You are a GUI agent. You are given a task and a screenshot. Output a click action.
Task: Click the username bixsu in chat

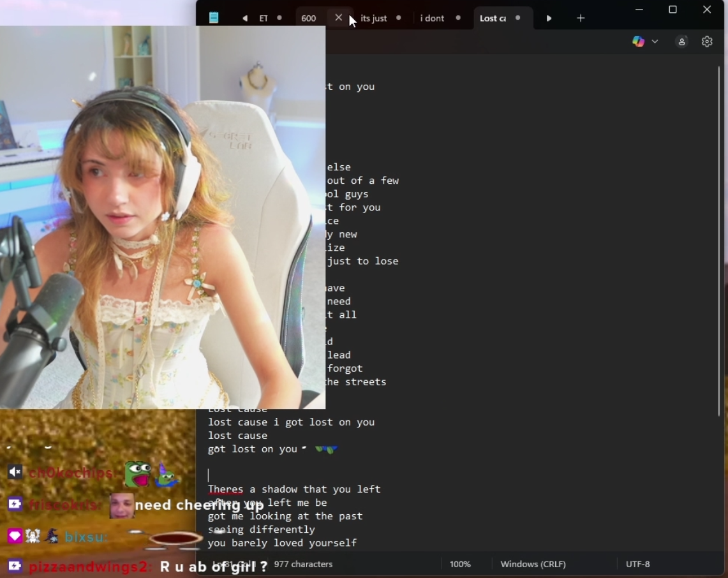[x=85, y=537]
